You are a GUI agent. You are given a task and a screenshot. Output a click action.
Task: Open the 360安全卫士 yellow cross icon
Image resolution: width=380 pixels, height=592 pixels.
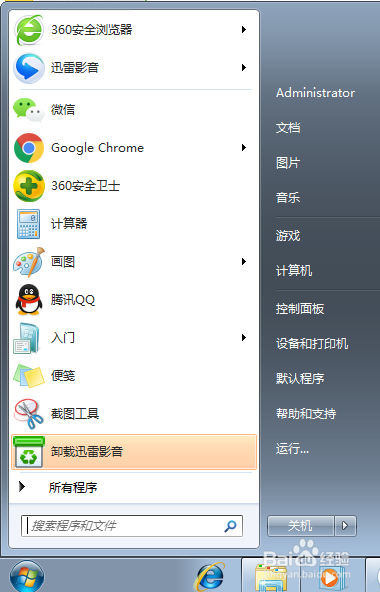[x=29, y=186]
